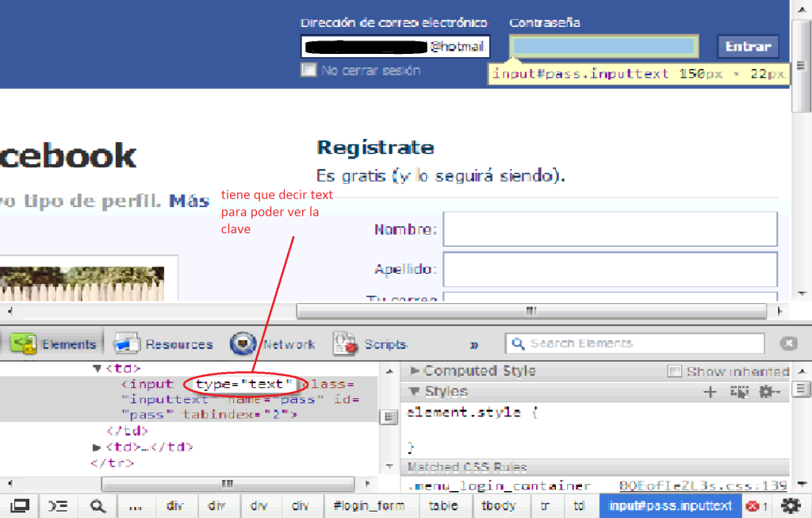Clear the Search Elements field
Image resolution: width=812 pixels, height=518 pixels.
[x=789, y=343]
